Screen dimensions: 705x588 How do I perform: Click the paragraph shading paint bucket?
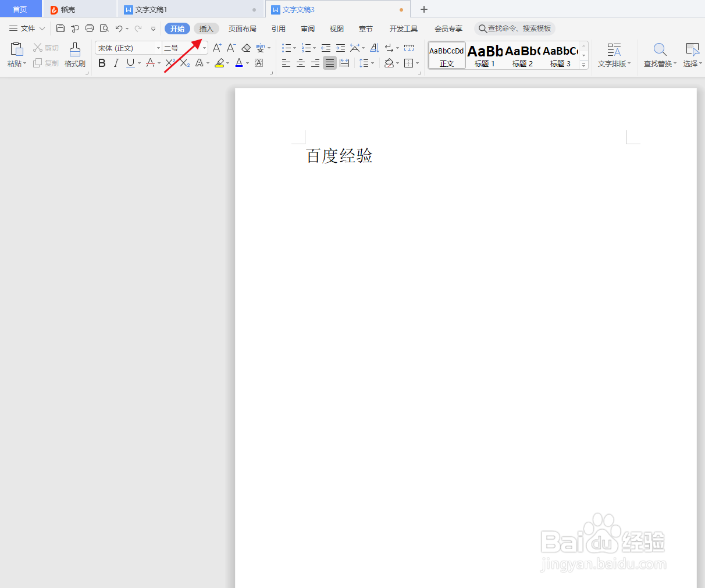pyautogui.click(x=389, y=63)
